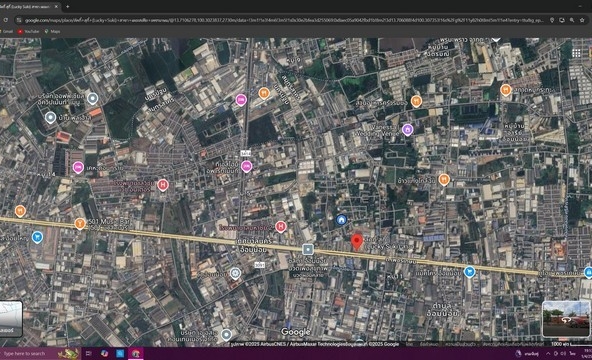The width and height of the screenshot is (592, 360).
Task: Click the bookmark star in address bar
Action: click(x=582, y=20)
